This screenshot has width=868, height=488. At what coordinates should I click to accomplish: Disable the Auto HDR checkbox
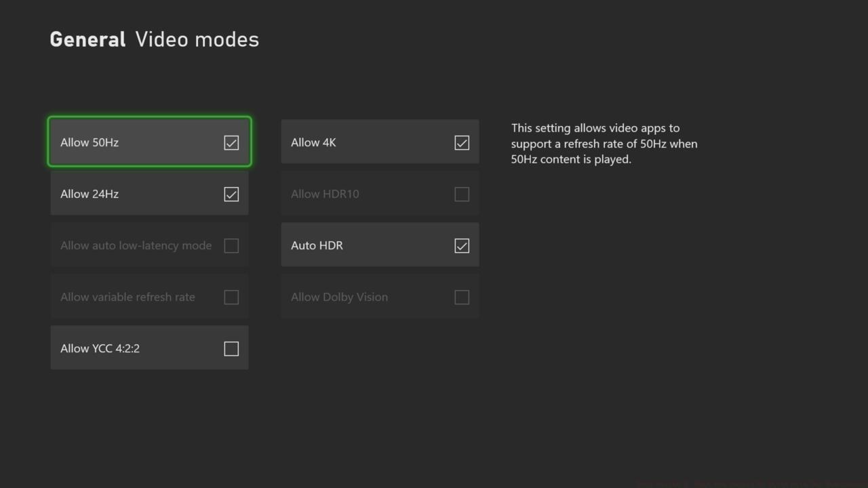[x=462, y=246]
